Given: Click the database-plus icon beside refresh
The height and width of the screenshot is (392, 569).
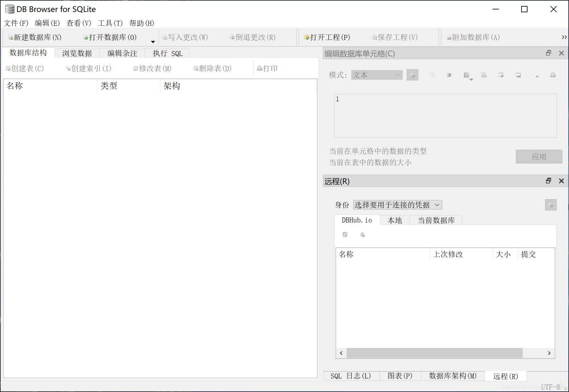Looking at the screenshot, I should click(362, 234).
